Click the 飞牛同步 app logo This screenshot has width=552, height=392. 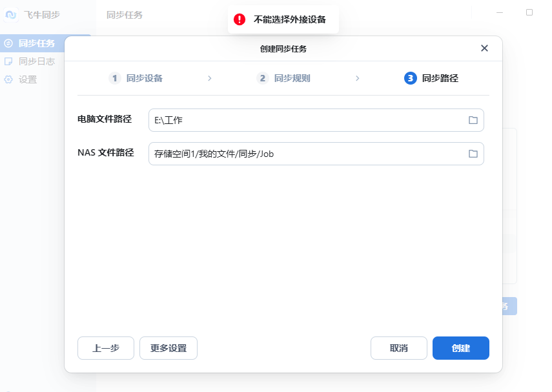(11, 15)
